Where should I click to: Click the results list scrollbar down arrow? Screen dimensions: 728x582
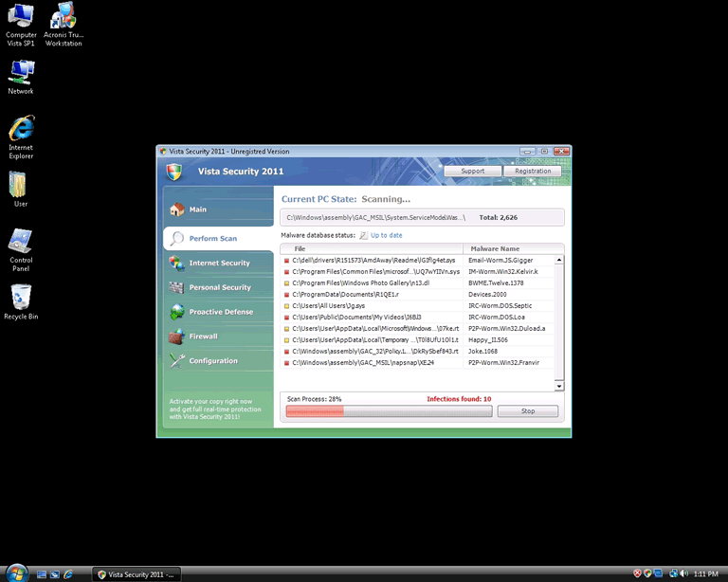[x=559, y=386]
